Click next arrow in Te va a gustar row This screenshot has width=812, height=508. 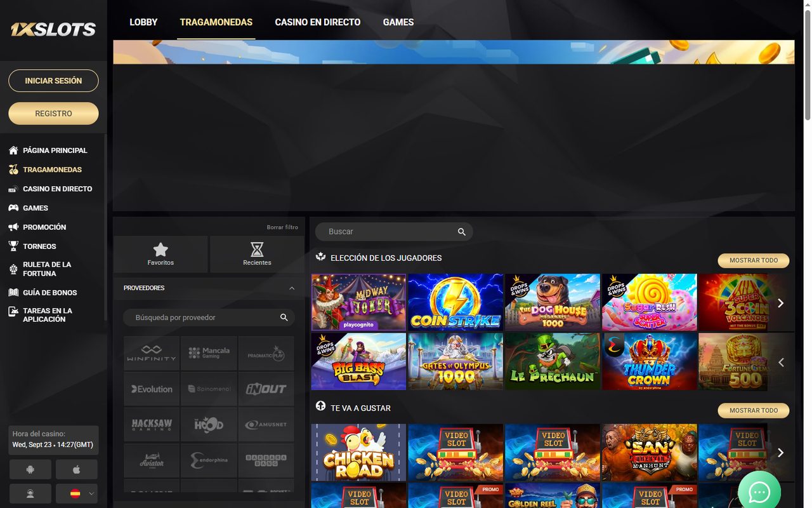click(x=781, y=453)
